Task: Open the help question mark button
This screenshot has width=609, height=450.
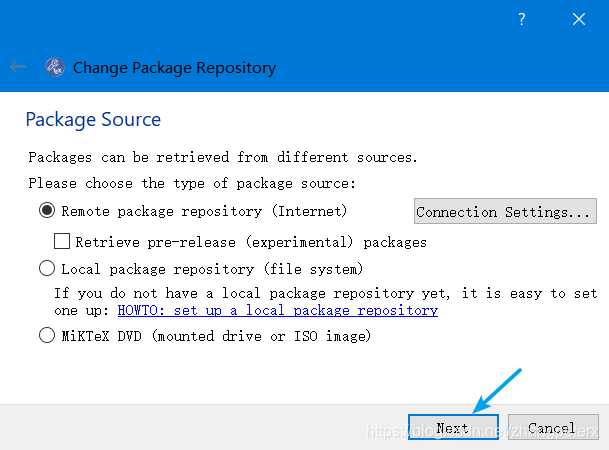Action: (522, 19)
